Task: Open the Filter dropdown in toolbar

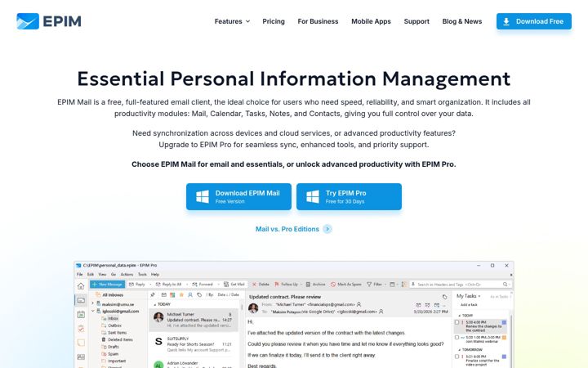Action: [x=376, y=285]
